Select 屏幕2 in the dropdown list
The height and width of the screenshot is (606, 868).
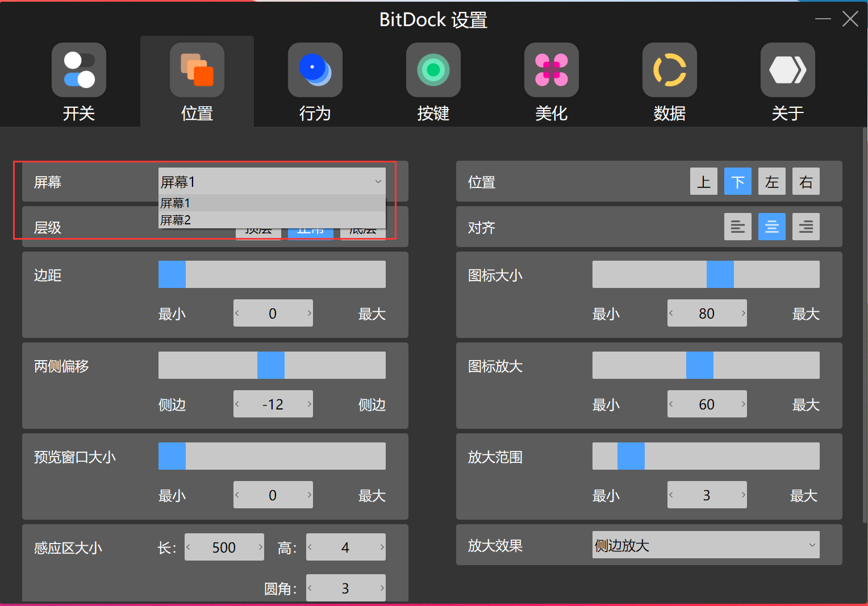272,220
